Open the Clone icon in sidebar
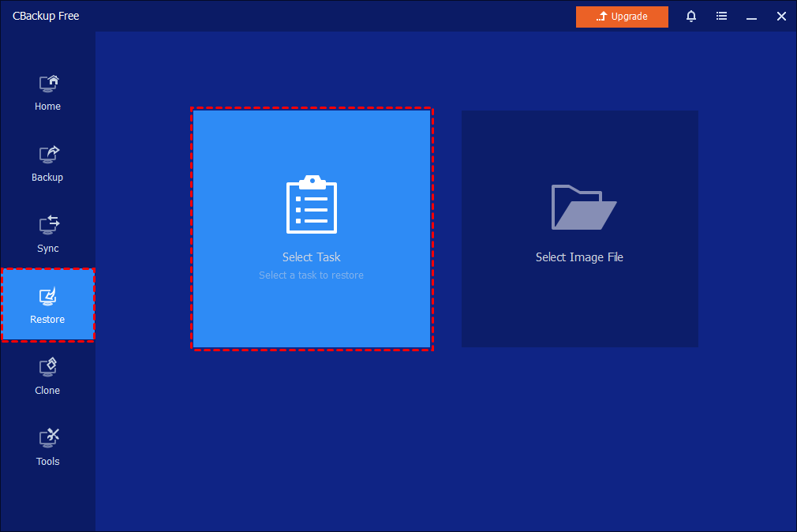The height and width of the screenshot is (532, 797). 48,367
